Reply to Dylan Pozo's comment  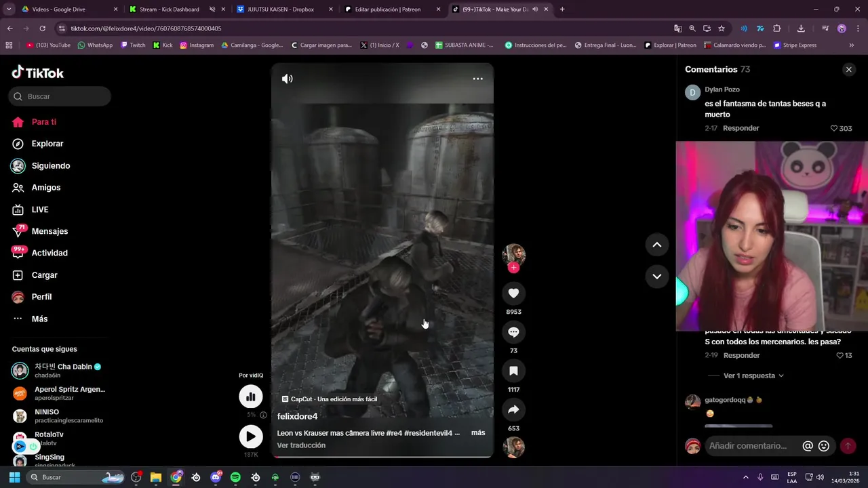click(x=741, y=128)
